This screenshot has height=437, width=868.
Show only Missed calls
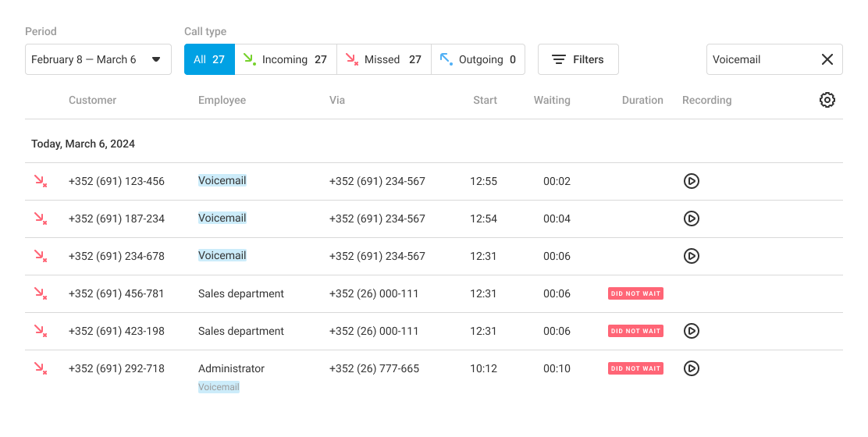click(384, 59)
